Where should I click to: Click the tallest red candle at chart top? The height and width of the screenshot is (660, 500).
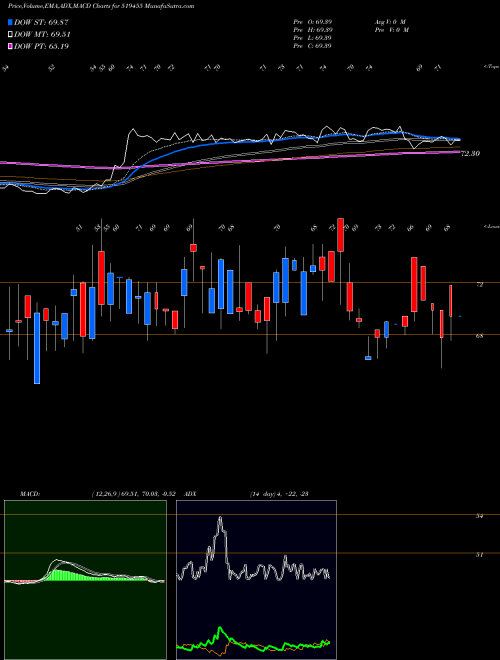point(340,235)
